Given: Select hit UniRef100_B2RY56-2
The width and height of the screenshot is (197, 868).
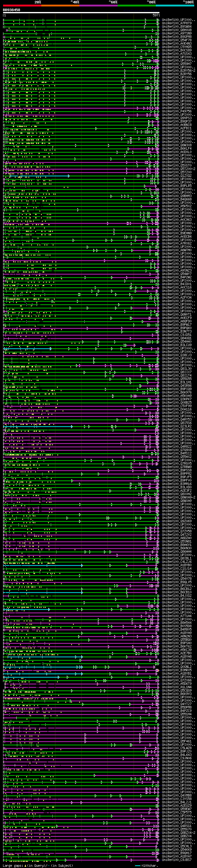Looking at the screenshot, I should 179,71.
